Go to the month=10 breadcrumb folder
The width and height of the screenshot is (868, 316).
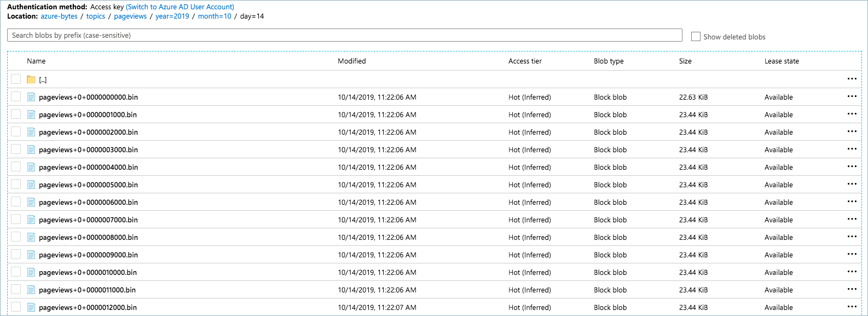coord(215,16)
